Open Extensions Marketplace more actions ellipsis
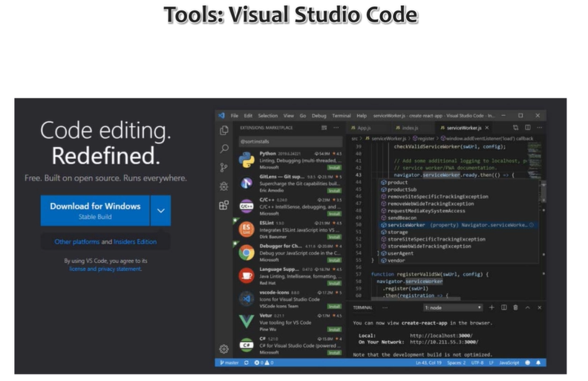The image size is (588, 381). [336, 128]
